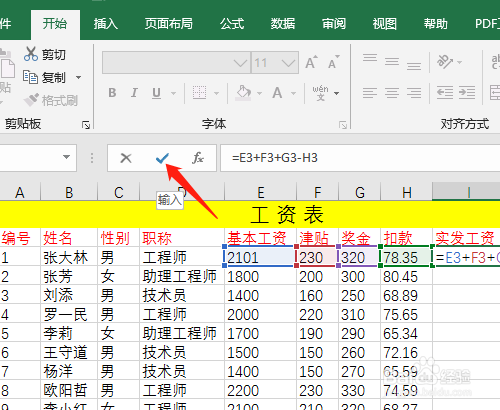Click the cell with value 80.45
The image size is (500, 410).
point(406,276)
